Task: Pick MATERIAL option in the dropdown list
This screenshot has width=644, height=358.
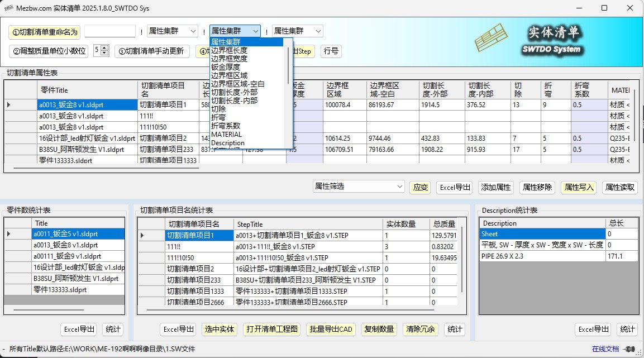Action: [227, 135]
